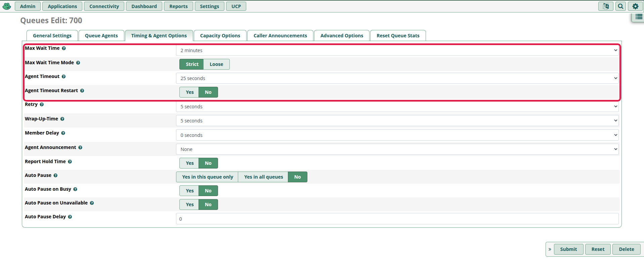The image size is (644, 259).
Task: Open the Wrap-Up-Time dropdown
Action: (x=397, y=121)
